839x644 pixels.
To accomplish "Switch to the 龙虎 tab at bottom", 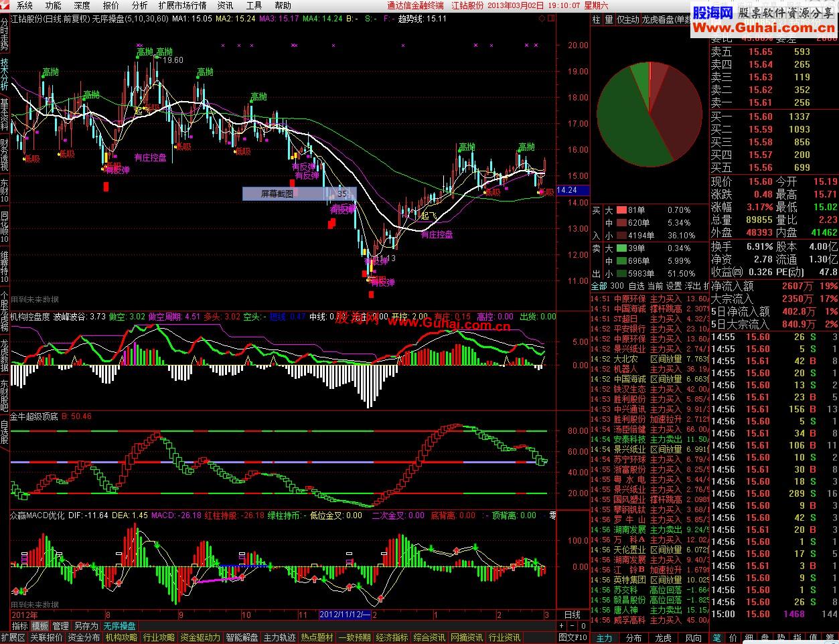I will pos(663,638).
